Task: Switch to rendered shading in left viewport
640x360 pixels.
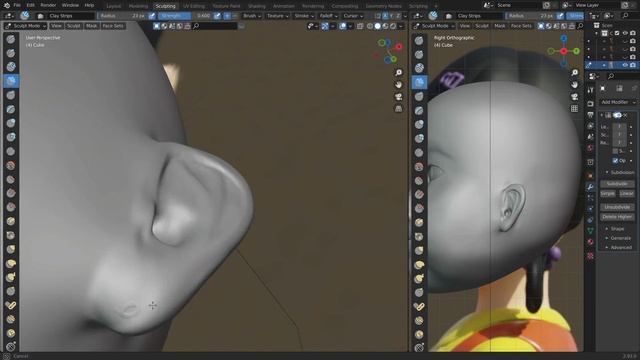Action: click(x=393, y=26)
